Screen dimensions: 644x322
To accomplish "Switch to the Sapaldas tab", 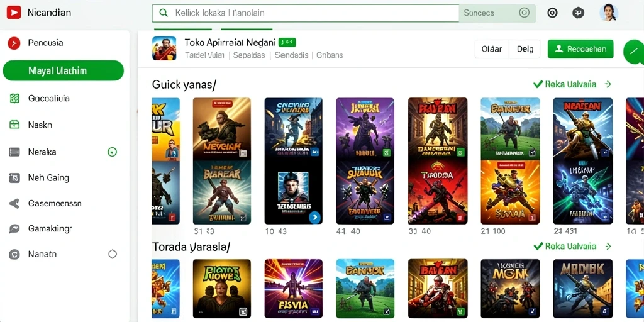I will point(249,55).
